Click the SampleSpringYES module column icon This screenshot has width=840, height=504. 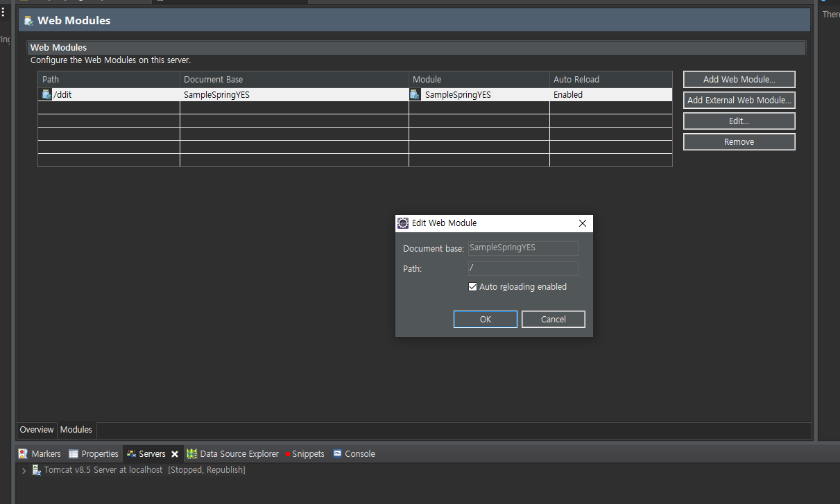(415, 95)
